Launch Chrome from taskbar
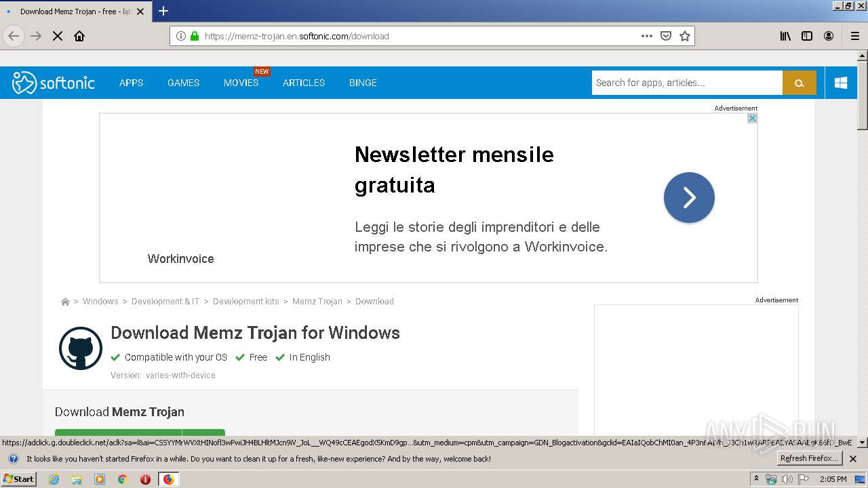The height and width of the screenshot is (488, 868). point(123,479)
